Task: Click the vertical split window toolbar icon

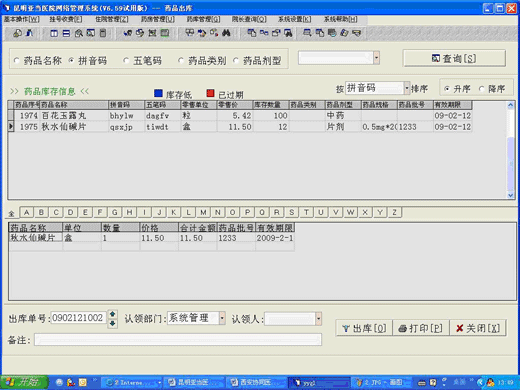Action: 54,33
